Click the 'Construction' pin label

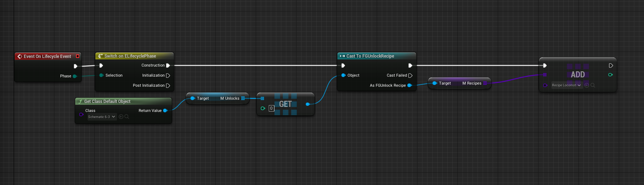[153, 66]
